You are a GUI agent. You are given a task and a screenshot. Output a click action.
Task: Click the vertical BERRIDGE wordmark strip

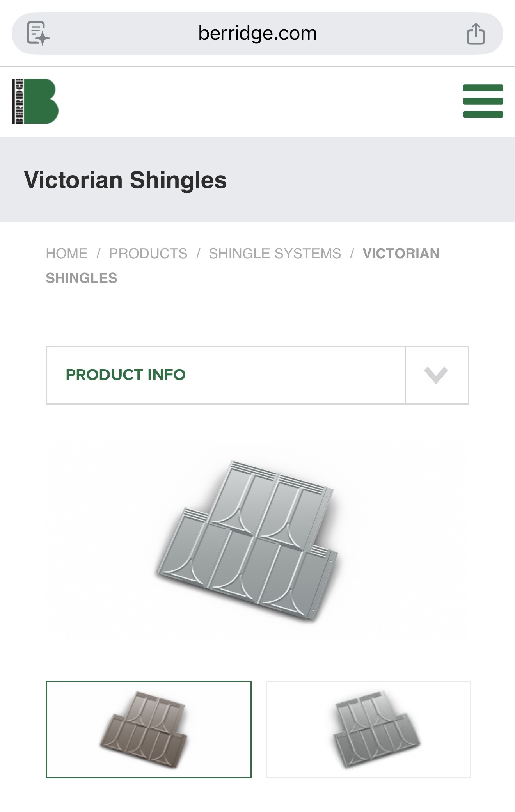click(x=18, y=101)
